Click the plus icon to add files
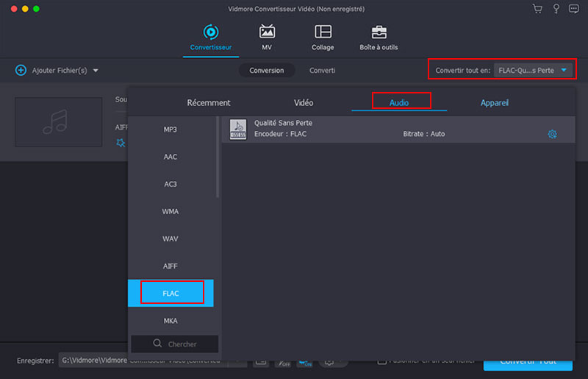This screenshot has height=379, width=588. [x=21, y=71]
